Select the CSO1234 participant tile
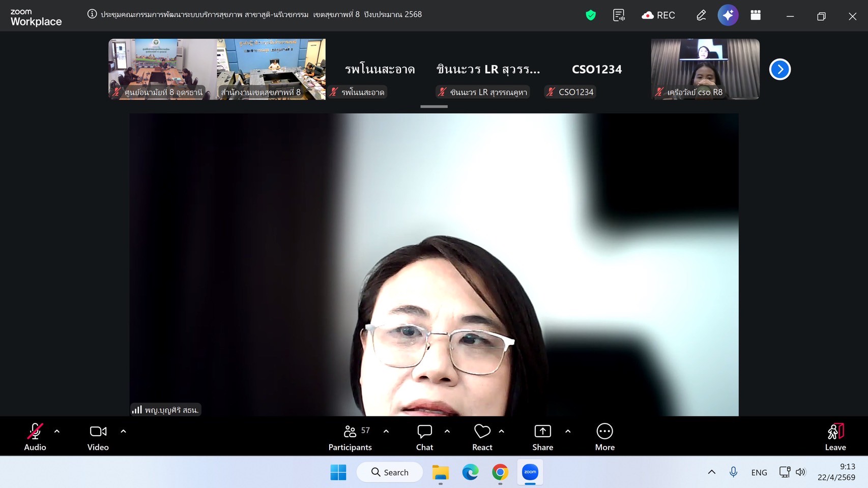Viewport: 868px width, 488px height. 596,70
